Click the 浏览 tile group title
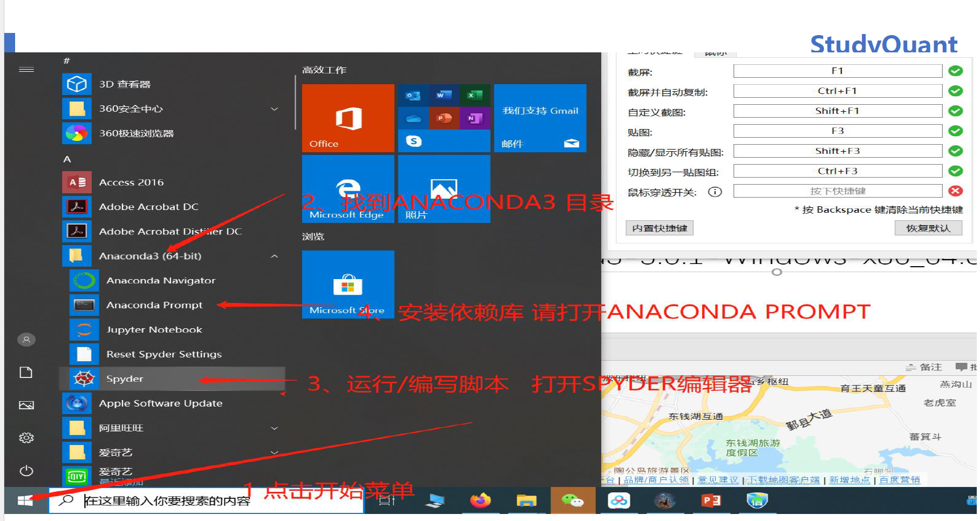Viewport: 980px width, 521px height. pyautogui.click(x=313, y=236)
